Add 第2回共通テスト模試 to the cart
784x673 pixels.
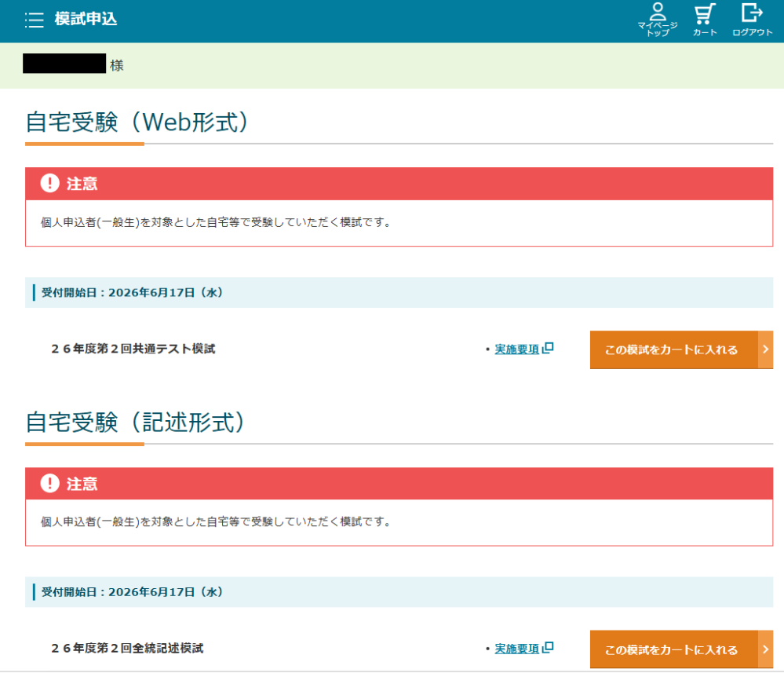click(681, 349)
